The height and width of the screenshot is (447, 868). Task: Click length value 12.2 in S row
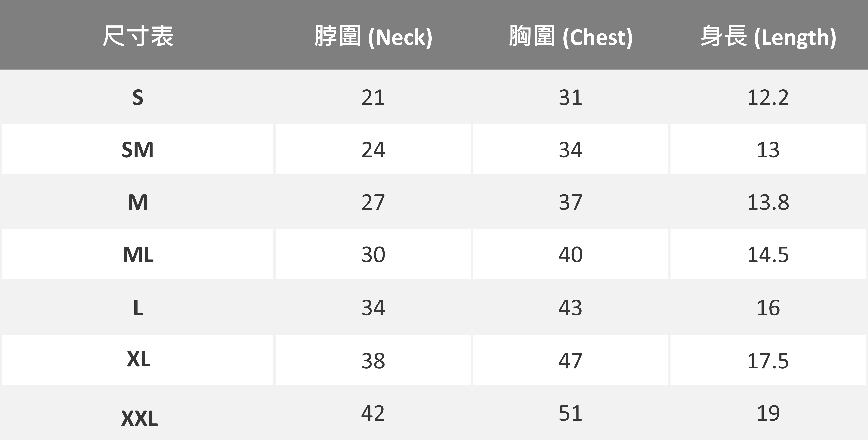pyautogui.click(x=768, y=98)
